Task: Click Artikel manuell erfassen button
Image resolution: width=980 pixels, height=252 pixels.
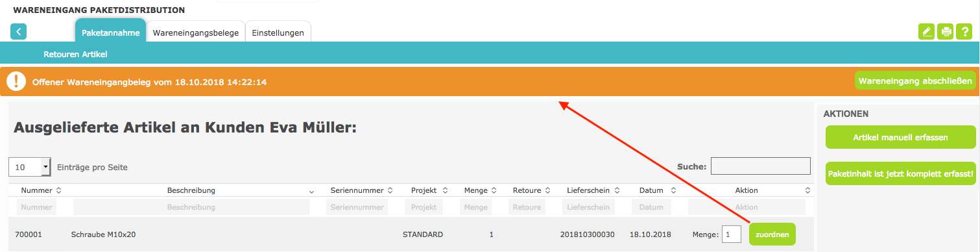Action: point(900,137)
